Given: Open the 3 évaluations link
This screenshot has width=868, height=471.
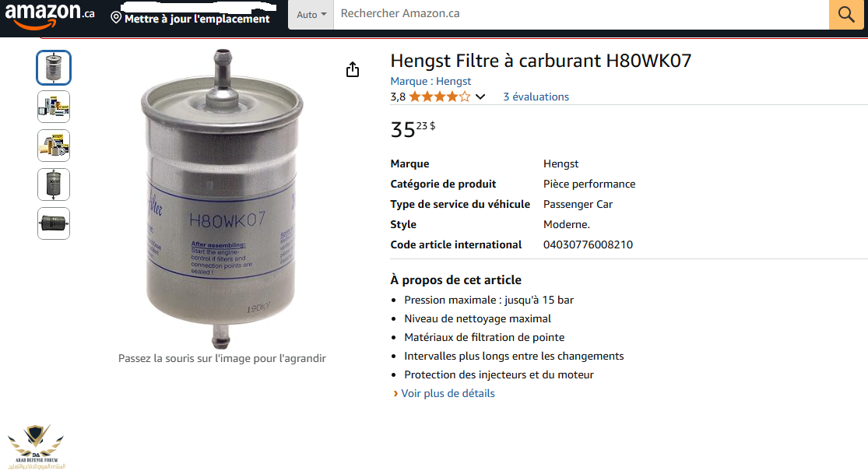Looking at the screenshot, I should (536, 97).
